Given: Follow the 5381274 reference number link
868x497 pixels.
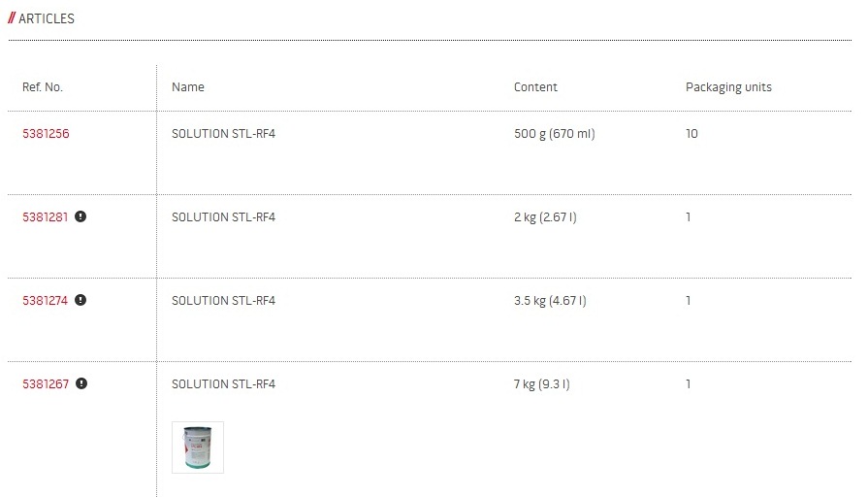Looking at the screenshot, I should 46,301.
